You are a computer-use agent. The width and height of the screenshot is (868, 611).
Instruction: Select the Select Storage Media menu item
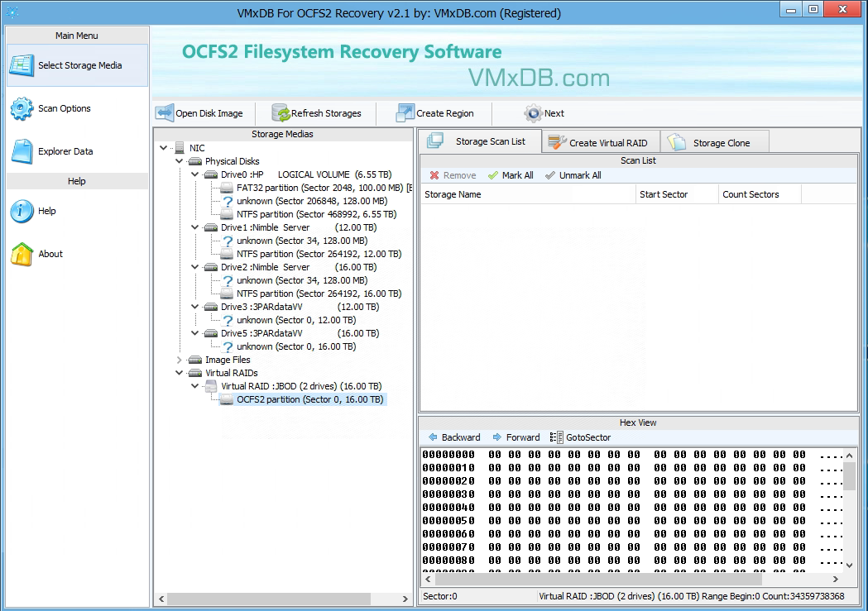pyautogui.click(x=77, y=65)
